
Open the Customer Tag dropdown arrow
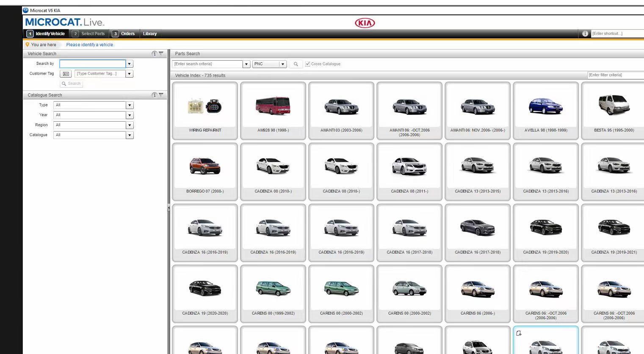(130, 74)
